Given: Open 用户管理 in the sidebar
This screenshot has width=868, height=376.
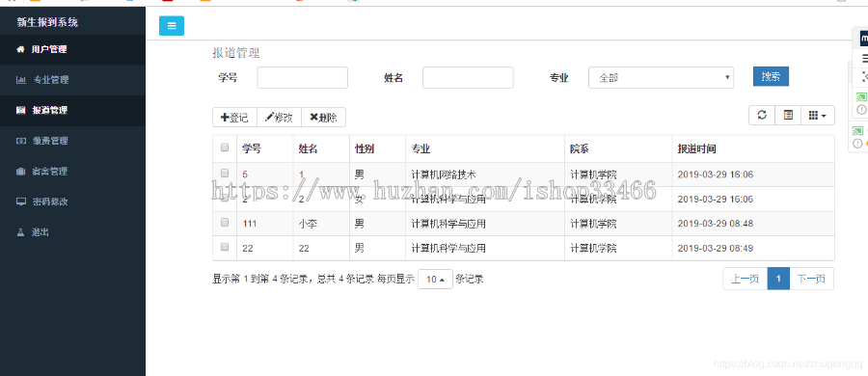Looking at the screenshot, I should [x=72, y=49].
